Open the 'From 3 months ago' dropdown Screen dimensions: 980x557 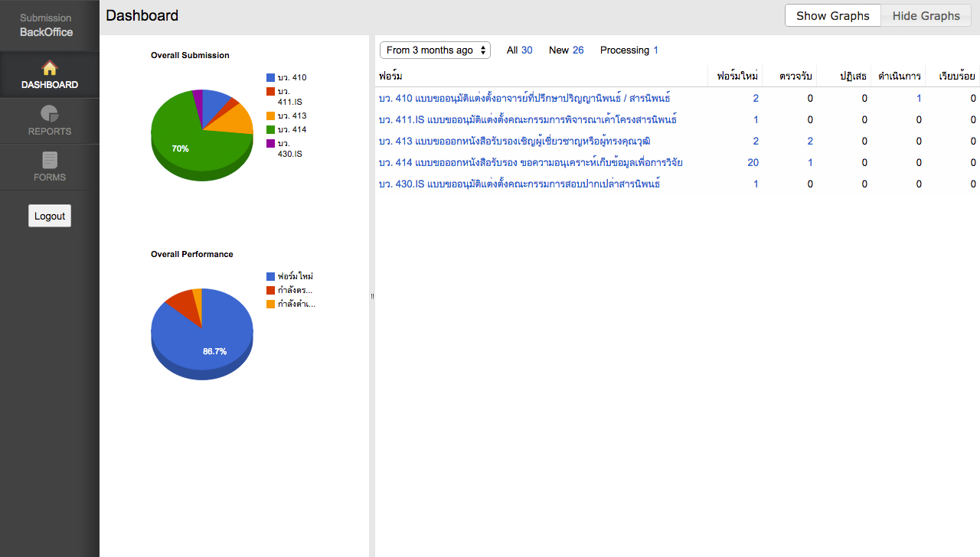pyautogui.click(x=435, y=50)
